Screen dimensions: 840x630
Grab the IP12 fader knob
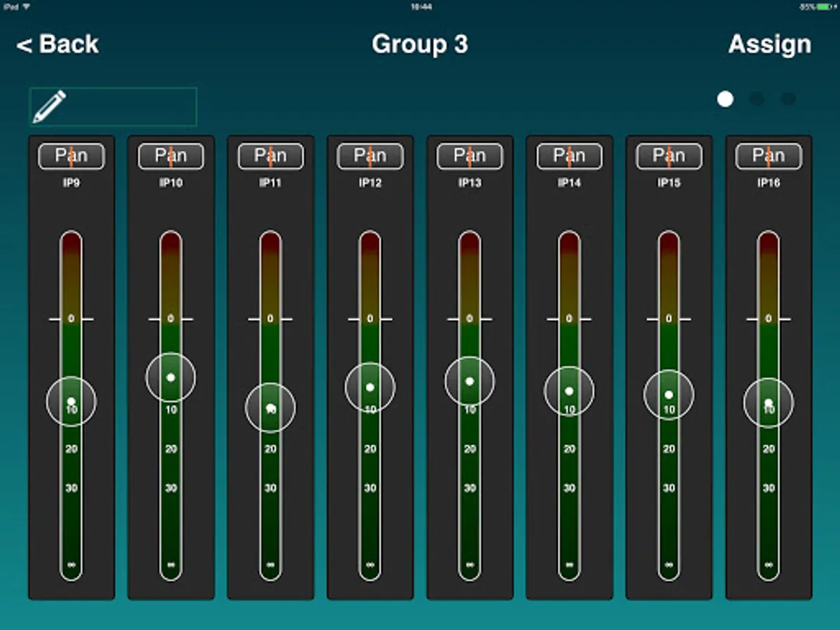[370, 387]
